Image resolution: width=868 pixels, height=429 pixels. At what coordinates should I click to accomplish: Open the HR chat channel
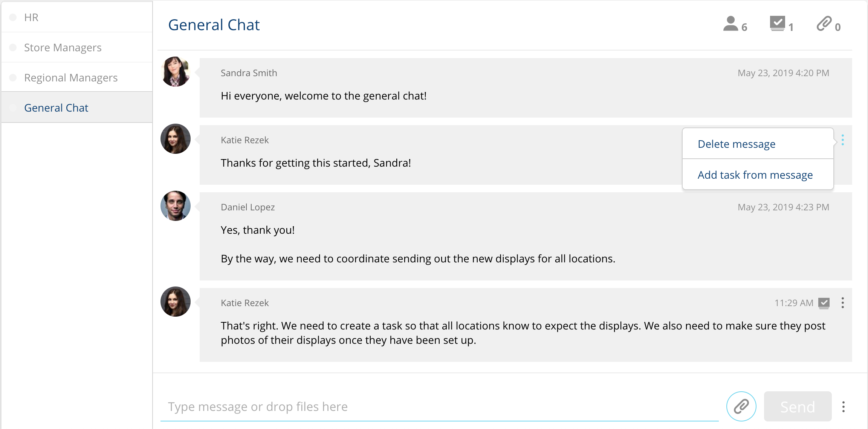click(x=31, y=17)
